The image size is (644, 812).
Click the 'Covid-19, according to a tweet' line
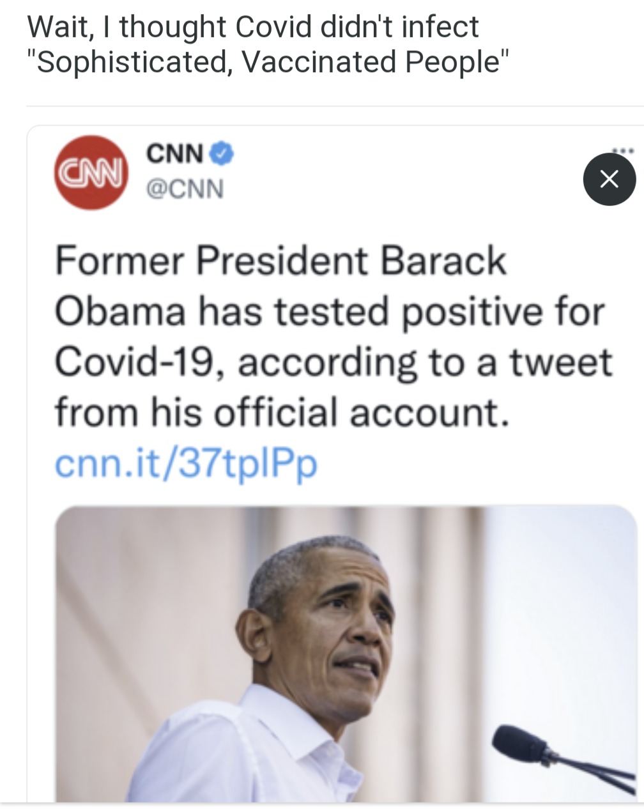tap(333, 363)
